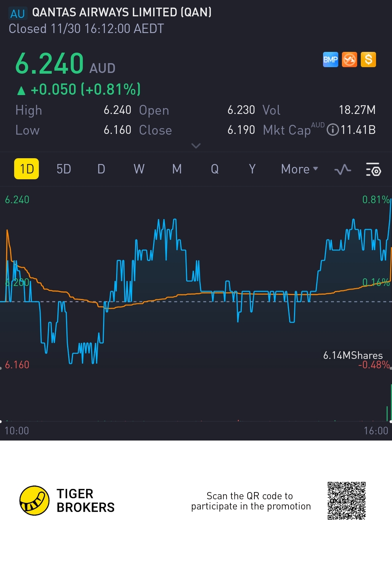Tap the TIGER BROKERS brand text
This screenshot has width=392, height=561.
[x=86, y=501]
